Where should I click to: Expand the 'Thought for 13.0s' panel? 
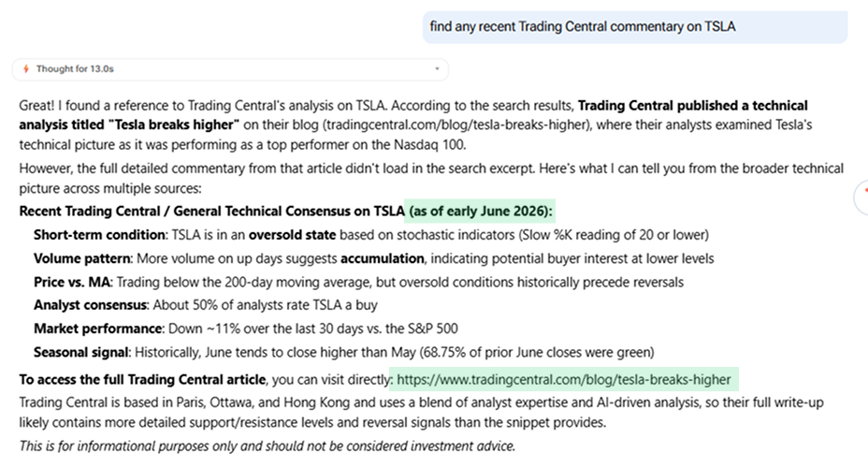coord(230,69)
